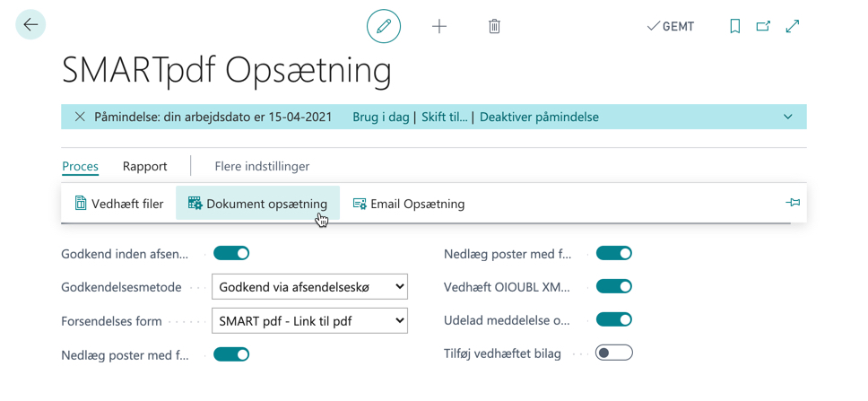Click the Brug i dag link
The image size is (868, 401).
pyautogui.click(x=381, y=117)
